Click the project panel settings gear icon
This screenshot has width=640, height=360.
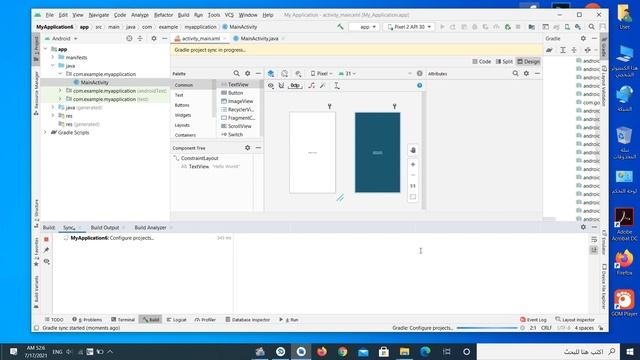pyautogui.click(x=154, y=38)
